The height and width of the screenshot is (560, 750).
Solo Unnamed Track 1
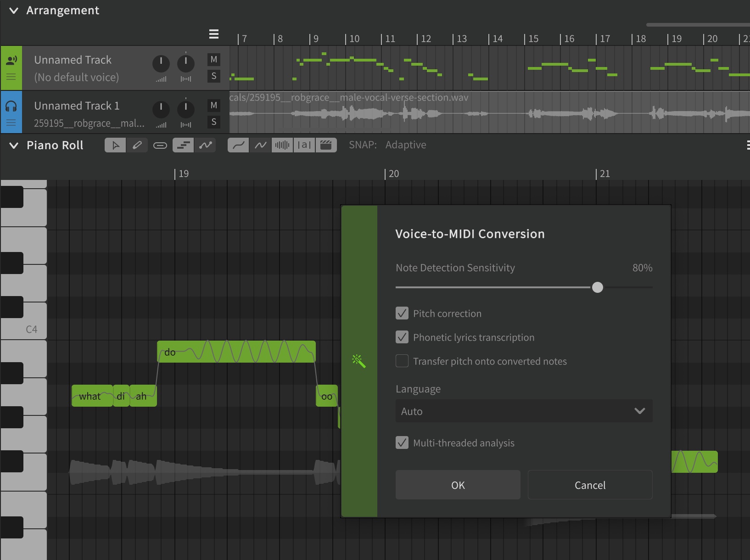[213, 122]
